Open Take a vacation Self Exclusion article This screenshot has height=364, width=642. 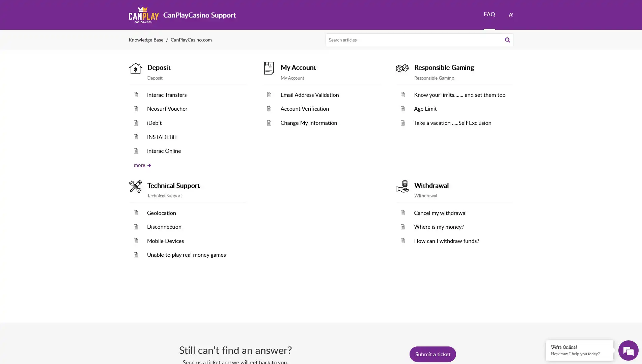(452, 123)
